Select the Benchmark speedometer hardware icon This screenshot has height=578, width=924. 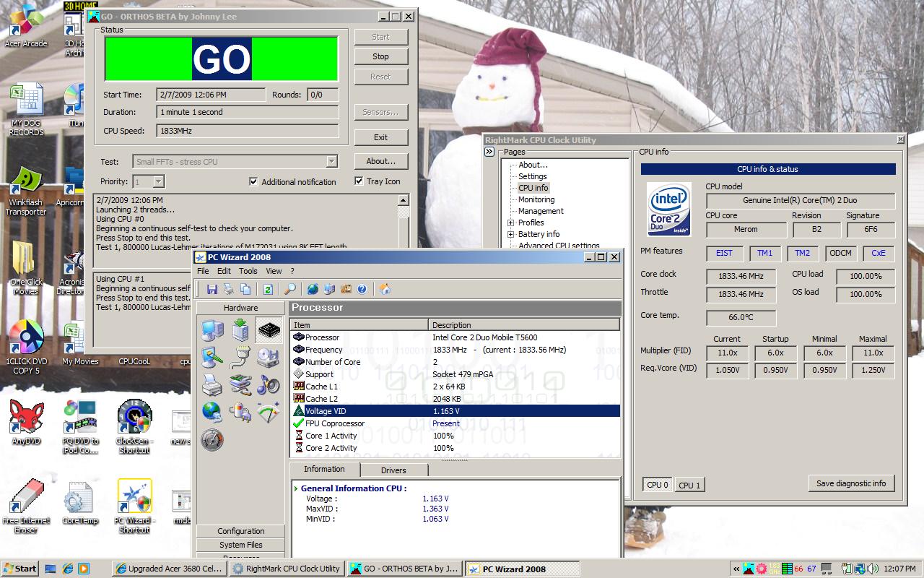click(x=212, y=439)
